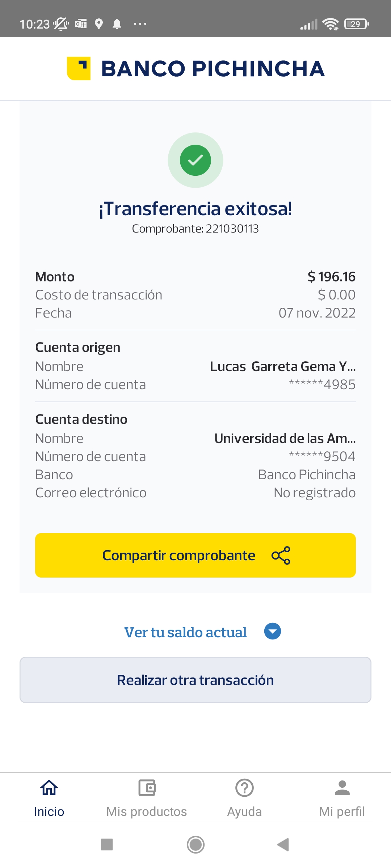The width and height of the screenshot is (391, 868).
Task: Open the Ayuda tab label
Action: pos(244,812)
